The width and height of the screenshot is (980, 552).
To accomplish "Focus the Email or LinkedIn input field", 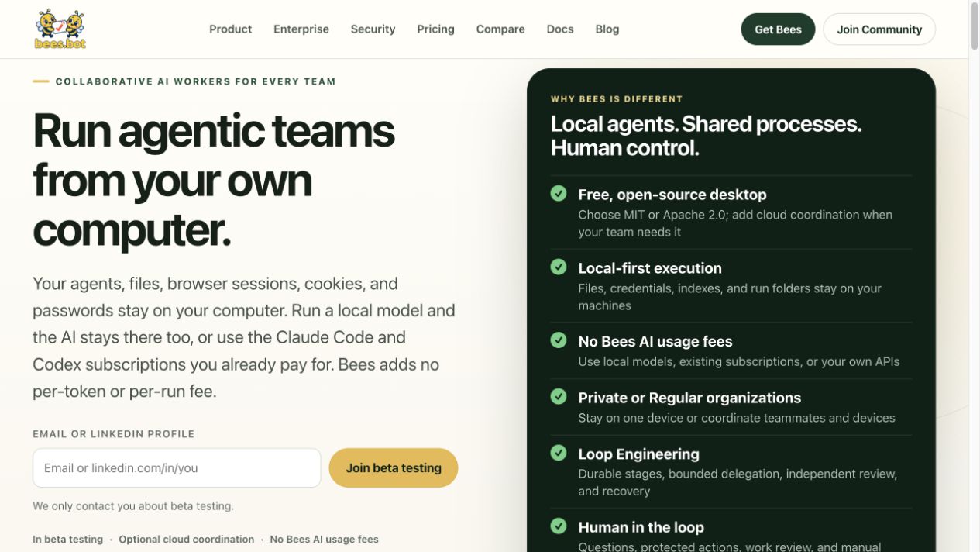I will point(177,467).
